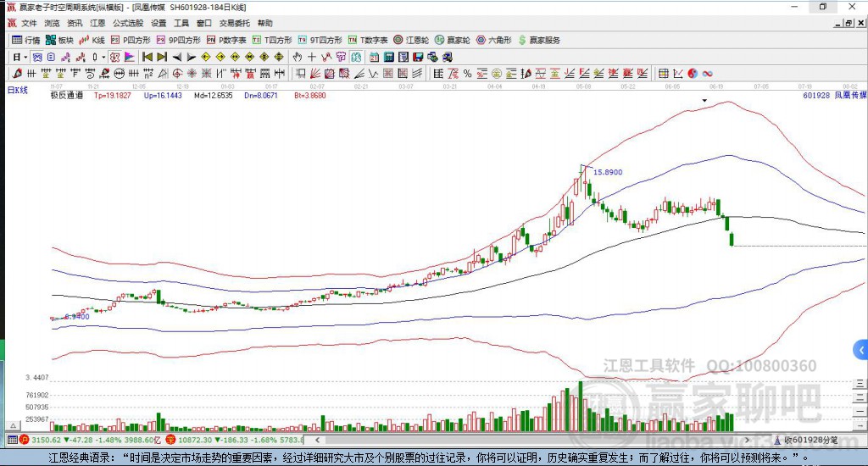Click the yellow diamond left-arrow icon
Viewport: 868px width, 466px height.
(206, 57)
